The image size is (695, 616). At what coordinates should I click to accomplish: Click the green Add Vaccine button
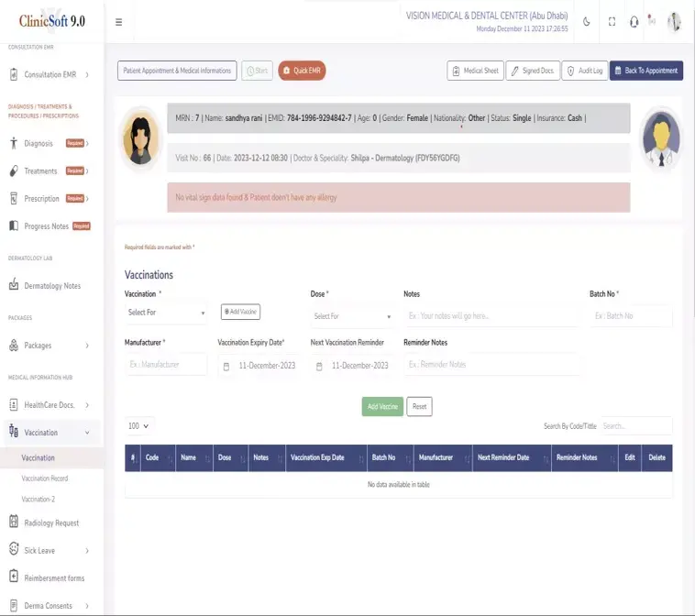tap(382, 407)
